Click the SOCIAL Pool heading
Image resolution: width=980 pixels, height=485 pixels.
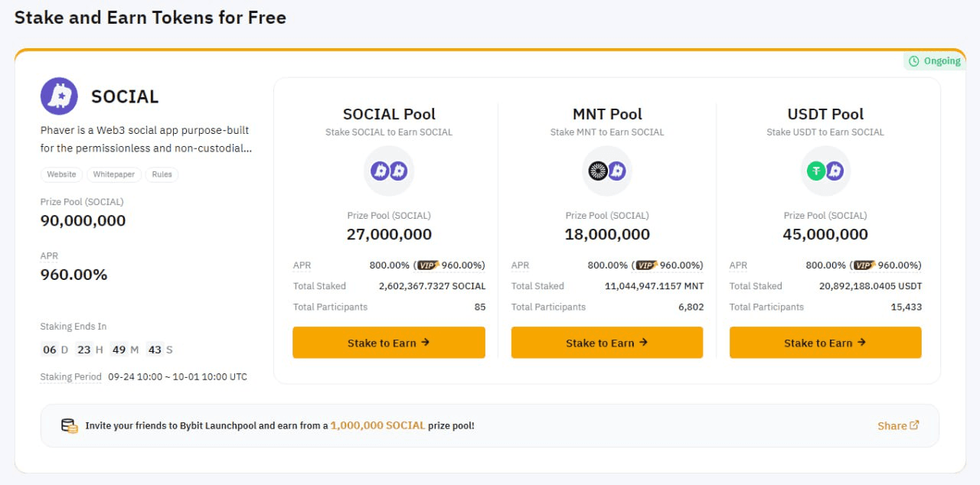tap(389, 114)
